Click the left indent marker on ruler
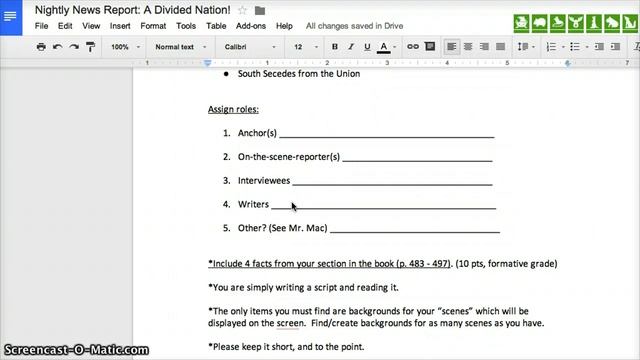640x360 pixels. (x=207, y=63)
